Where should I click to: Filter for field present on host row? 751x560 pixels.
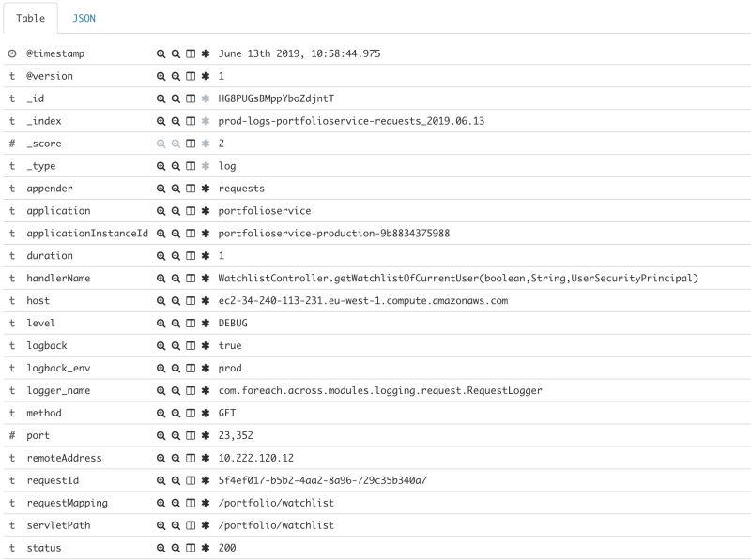[206, 300]
